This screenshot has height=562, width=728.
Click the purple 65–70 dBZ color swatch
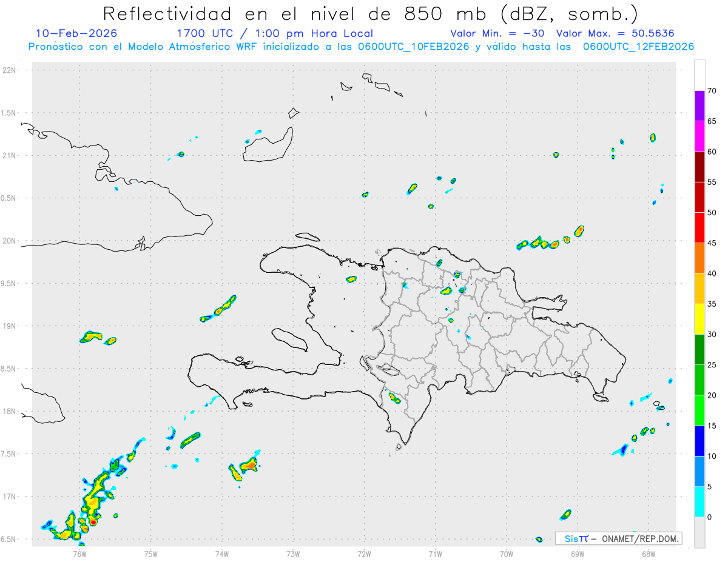[x=699, y=105]
